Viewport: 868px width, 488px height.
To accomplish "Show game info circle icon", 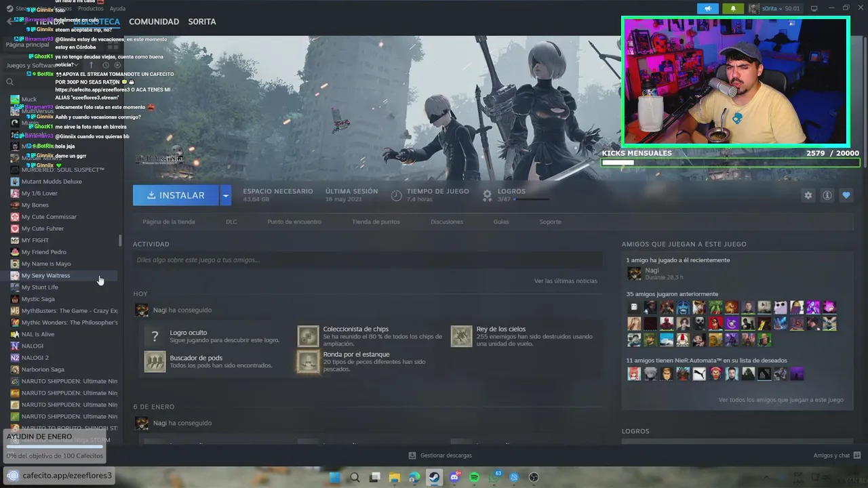I will tap(827, 195).
